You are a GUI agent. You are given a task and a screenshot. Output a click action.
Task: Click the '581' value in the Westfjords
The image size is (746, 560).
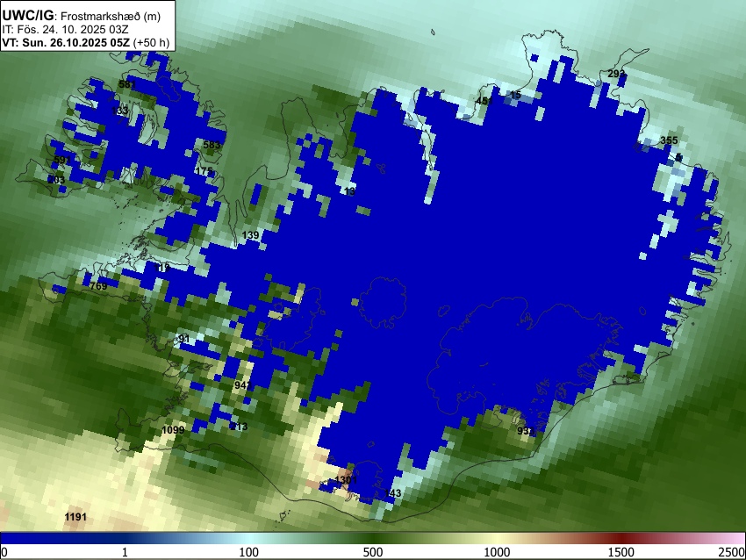point(127,84)
